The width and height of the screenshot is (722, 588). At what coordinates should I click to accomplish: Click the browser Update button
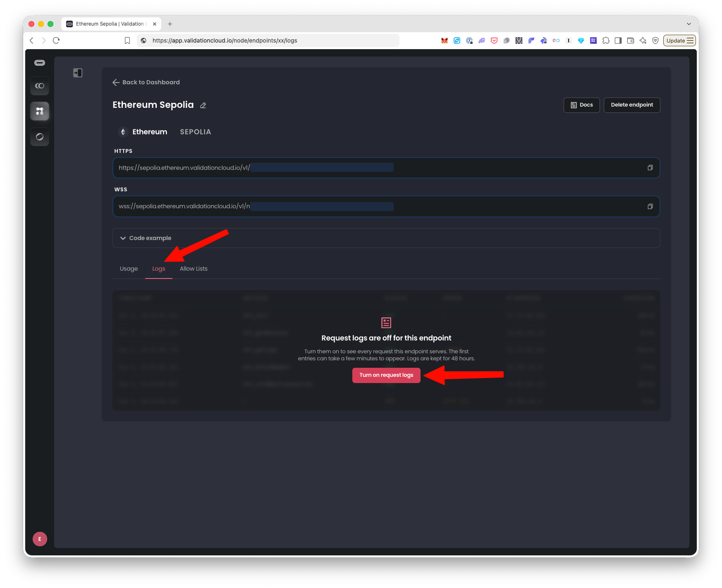pos(679,40)
